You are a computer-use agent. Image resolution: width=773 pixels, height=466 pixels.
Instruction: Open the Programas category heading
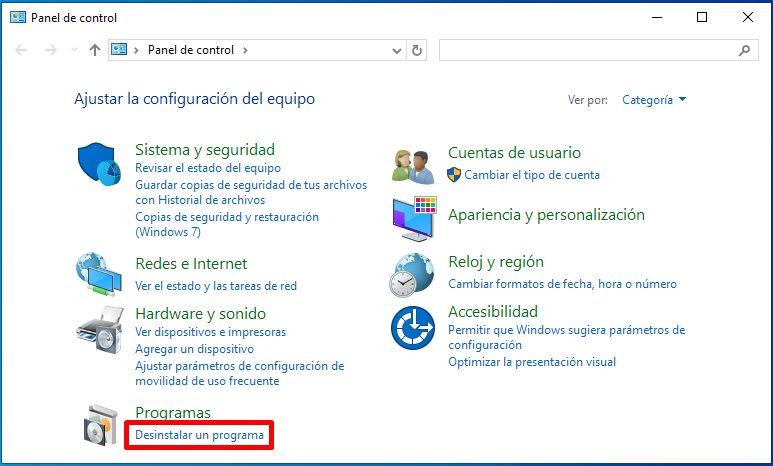[x=173, y=413]
